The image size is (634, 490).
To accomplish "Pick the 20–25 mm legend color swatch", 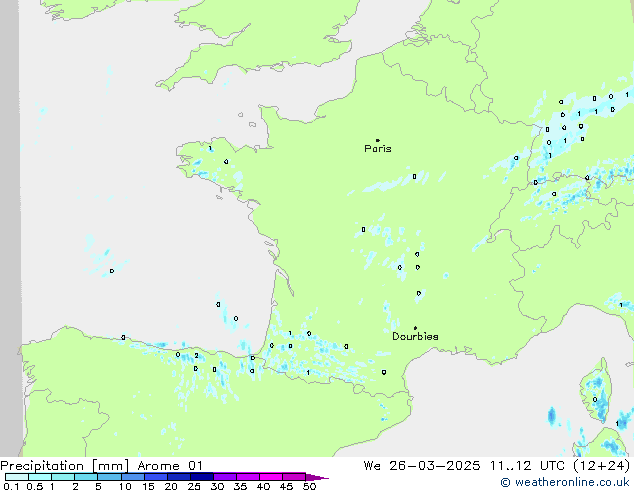I will (179, 477).
